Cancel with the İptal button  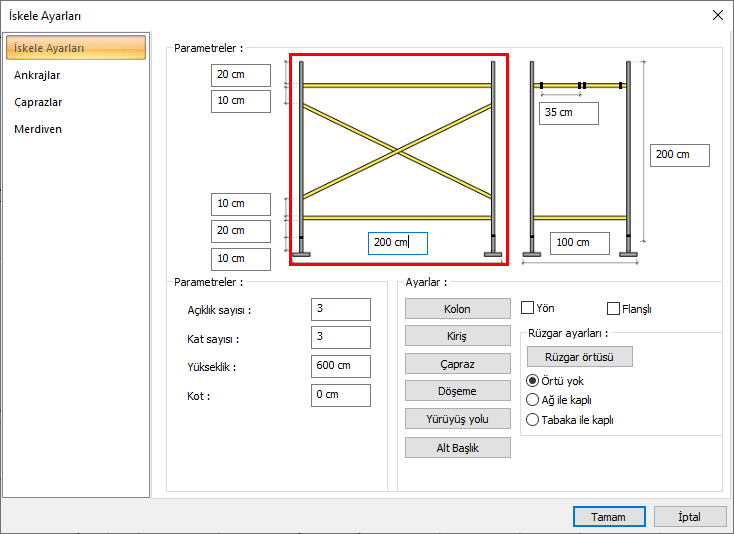[x=690, y=517]
